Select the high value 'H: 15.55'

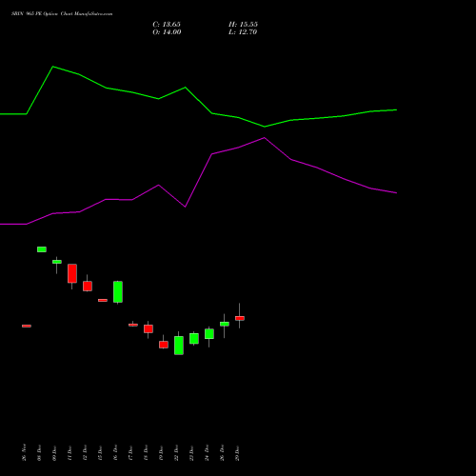pyautogui.click(x=243, y=25)
